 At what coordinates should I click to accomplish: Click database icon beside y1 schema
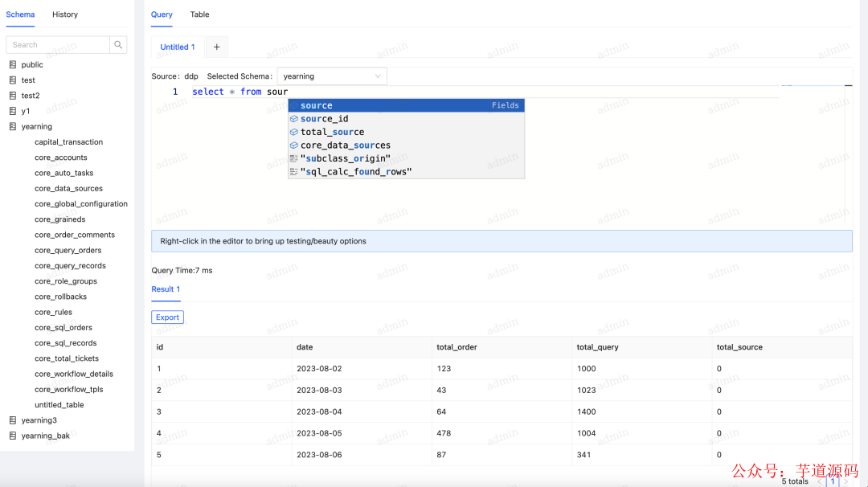[x=13, y=111]
